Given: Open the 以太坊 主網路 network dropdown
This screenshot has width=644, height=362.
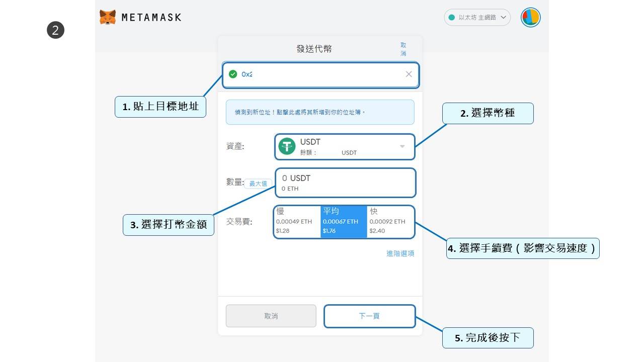Looking at the screenshot, I should click(477, 18).
